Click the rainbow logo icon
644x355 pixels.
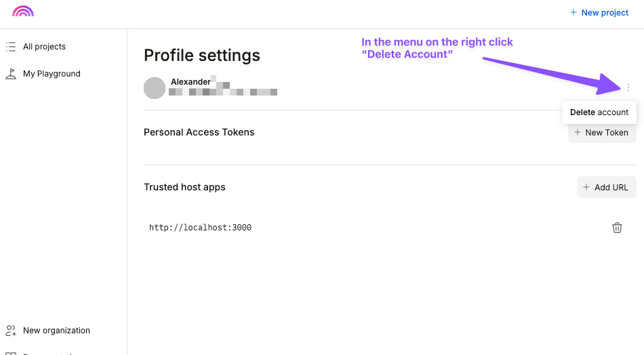tap(23, 12)
